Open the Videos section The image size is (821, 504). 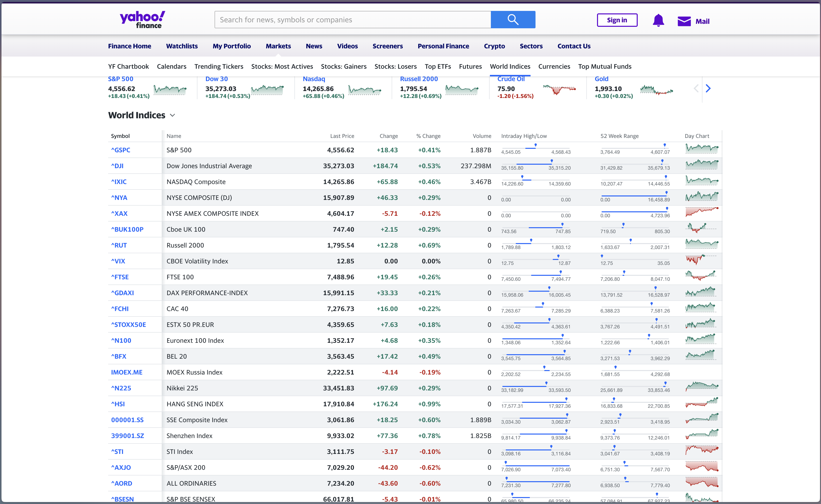[347, 46]
